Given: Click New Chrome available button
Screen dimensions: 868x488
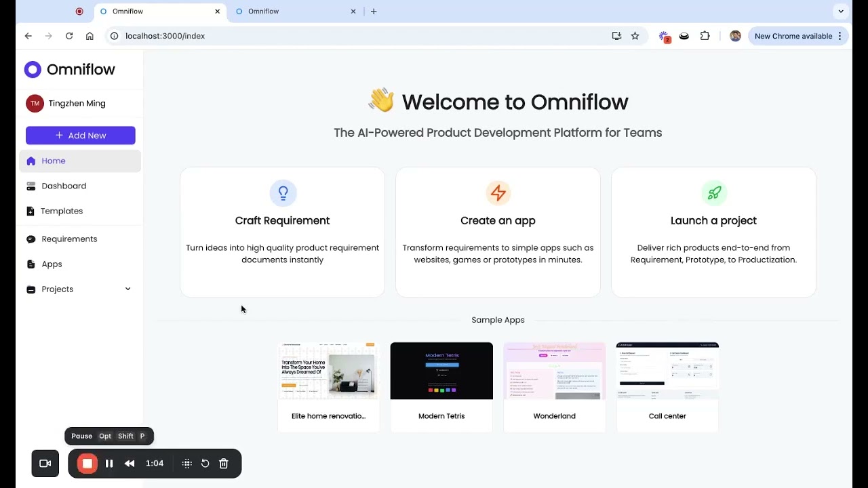Looking at the screenshot, I should [798, 36].
